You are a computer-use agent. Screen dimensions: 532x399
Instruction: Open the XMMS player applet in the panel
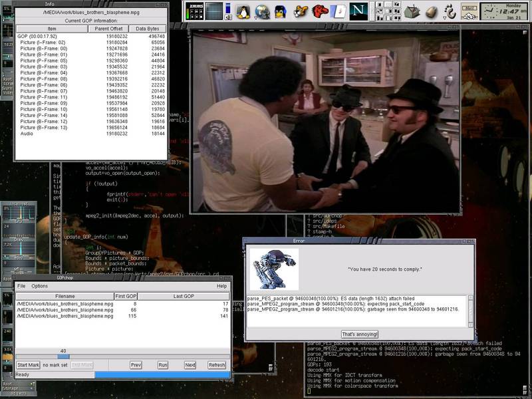click(x=195, y=11)
